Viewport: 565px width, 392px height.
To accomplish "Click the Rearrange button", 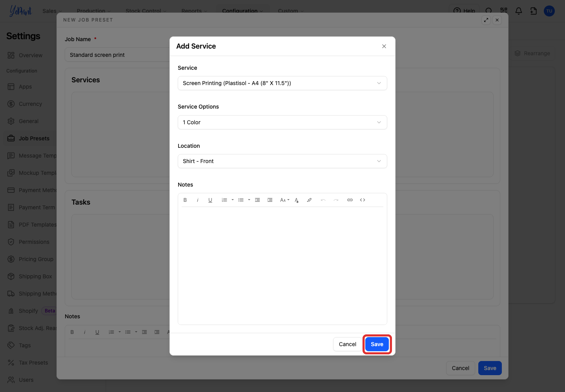I will click(532, 53).
